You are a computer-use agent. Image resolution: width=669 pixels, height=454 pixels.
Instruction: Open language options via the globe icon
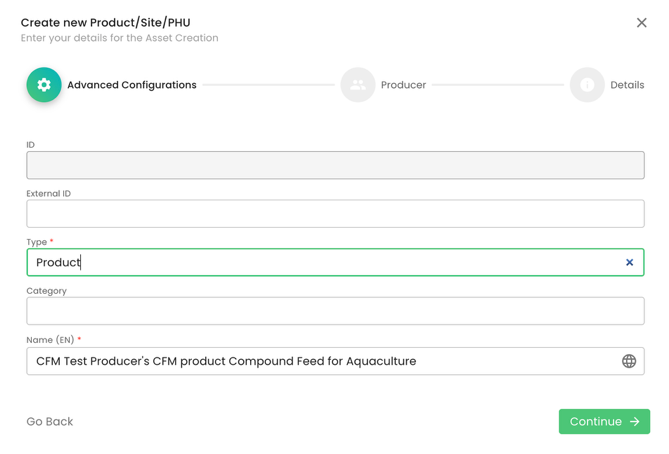click(629, 361)
